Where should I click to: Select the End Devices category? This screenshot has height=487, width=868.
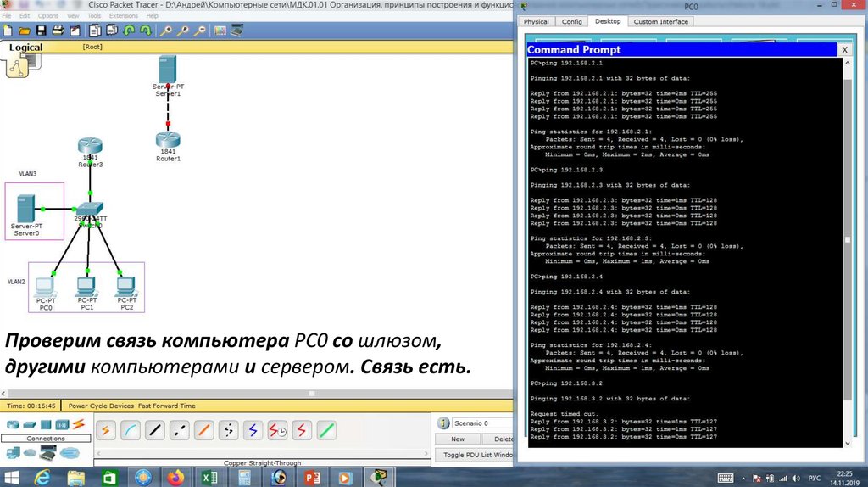12,453
